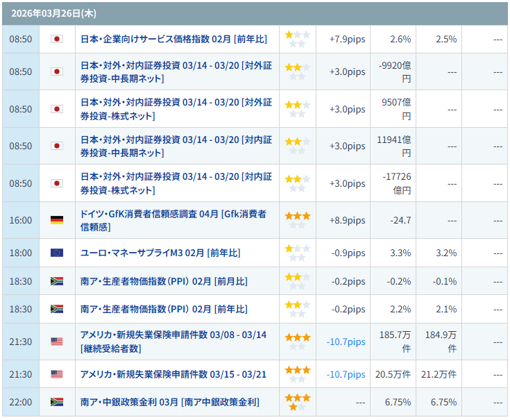Click star rating in ユーロ・マネーサプライM3 row
The width and height of the screenshot is (510, 420).
(298, 253)
